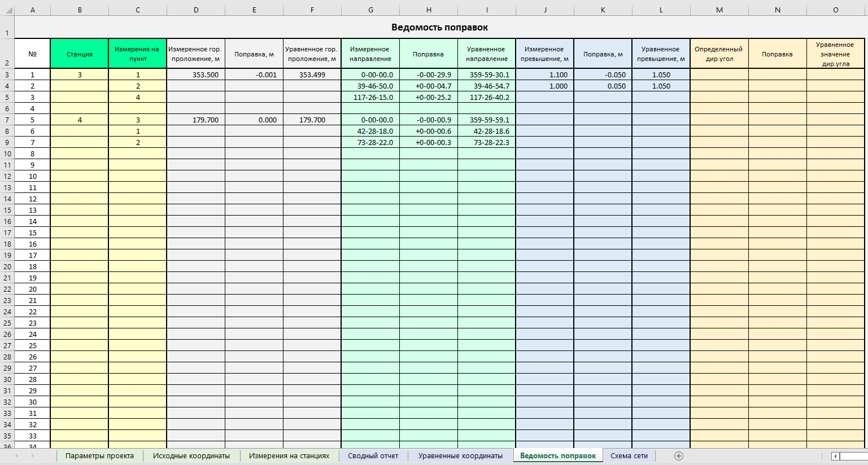Select the Станция header cell
This screenshot has height=465, width=868.
[x=80, y=54]
